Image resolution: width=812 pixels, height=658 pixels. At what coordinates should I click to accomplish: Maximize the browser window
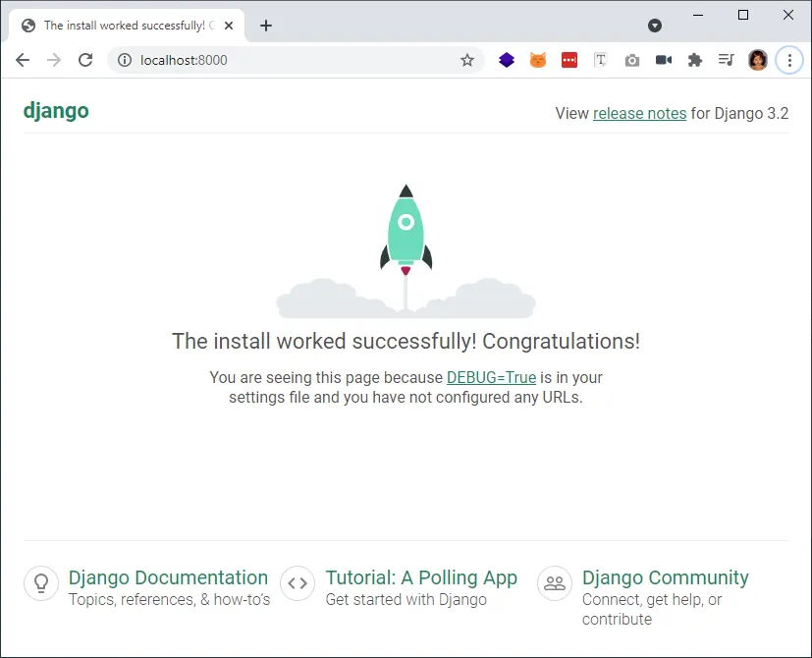point(743,15)
